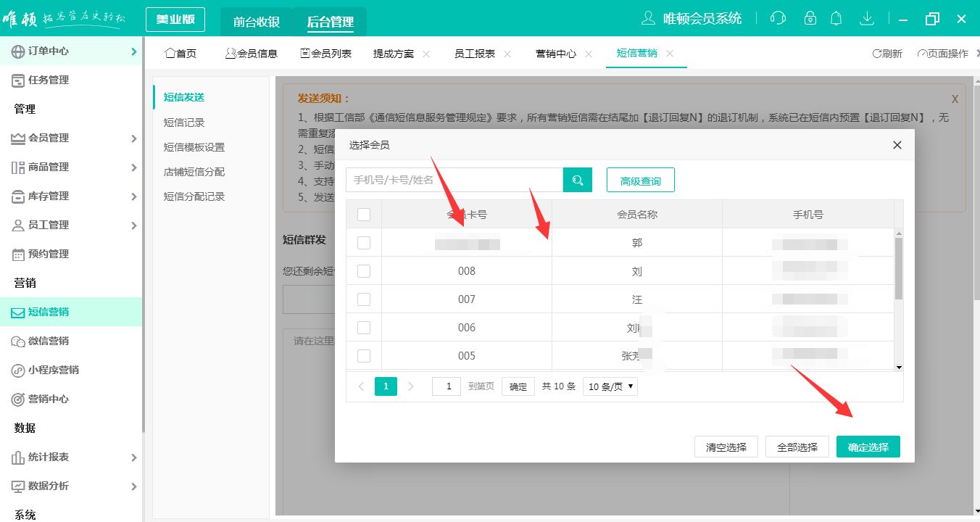Check the checkbox for member card 008

click(x=363, y=270)
